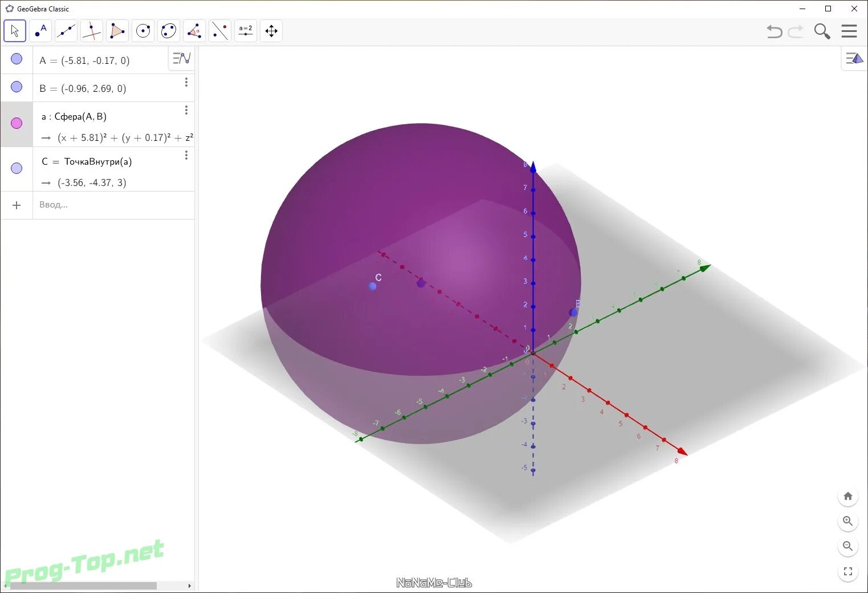Click point A inside the sphere
Viewport: 868px width, 593px height.
pyautogui.click(x=421, y=282)
